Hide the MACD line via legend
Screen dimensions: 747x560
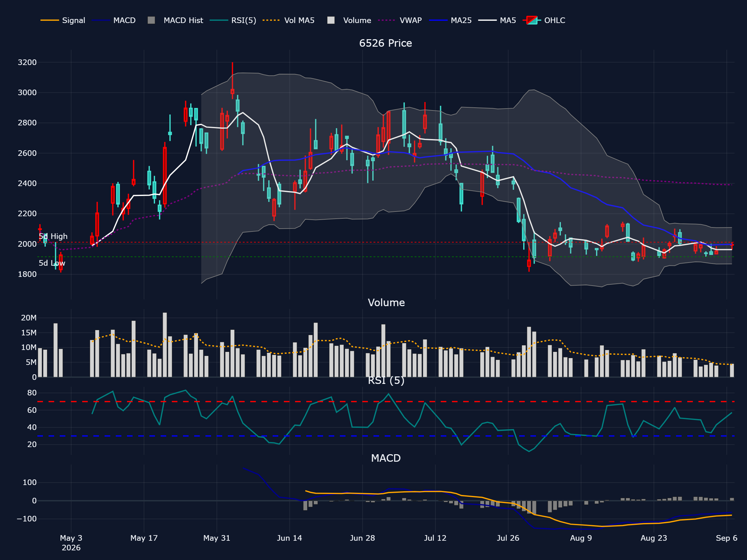pos(114,20)
